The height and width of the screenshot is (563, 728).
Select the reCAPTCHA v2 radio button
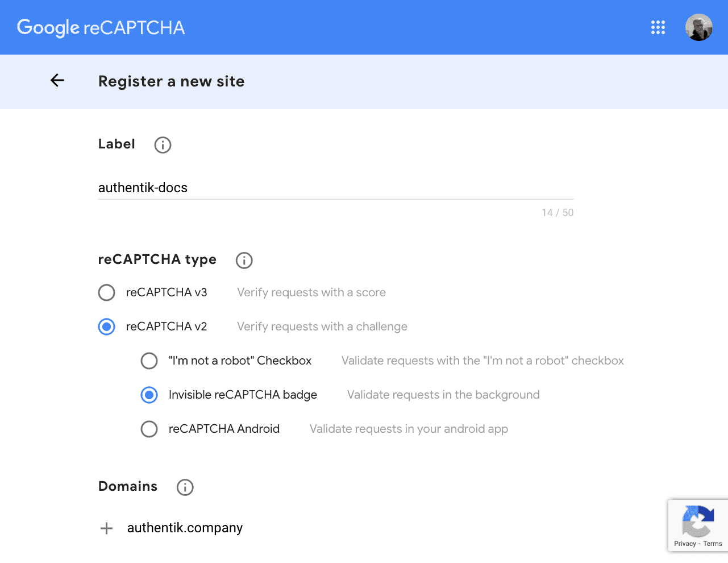click(107, 327)
